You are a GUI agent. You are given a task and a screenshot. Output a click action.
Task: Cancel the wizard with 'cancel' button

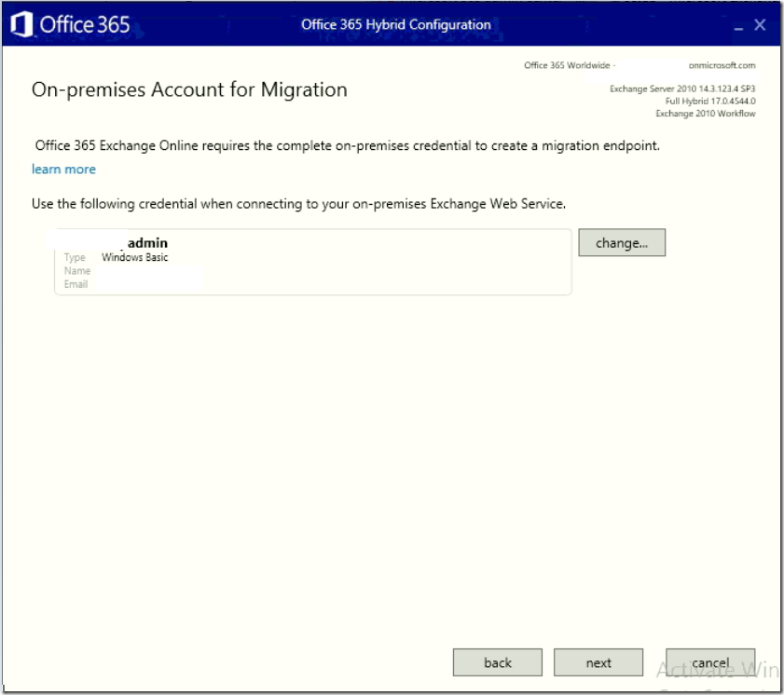(710, 662)
